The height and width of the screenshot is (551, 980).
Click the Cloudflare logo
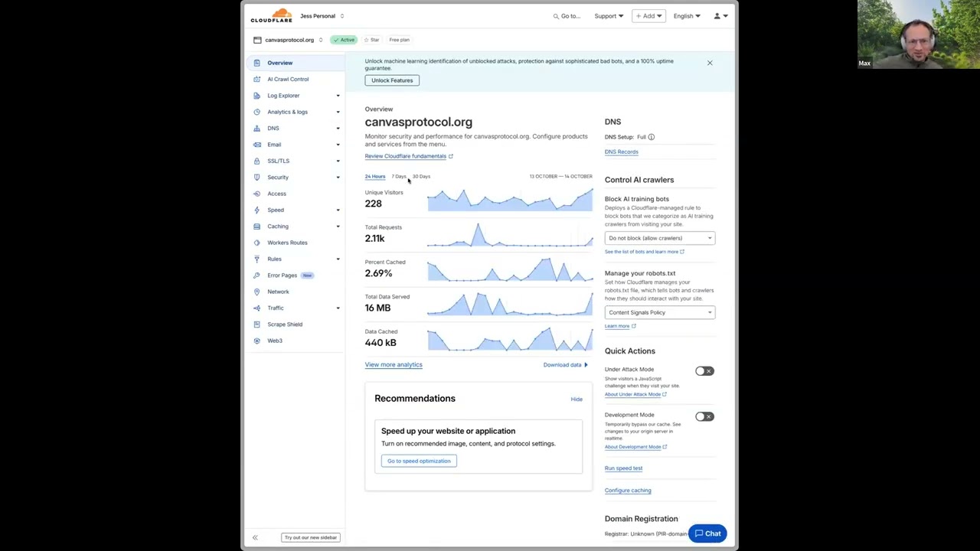tap(271, 15)
